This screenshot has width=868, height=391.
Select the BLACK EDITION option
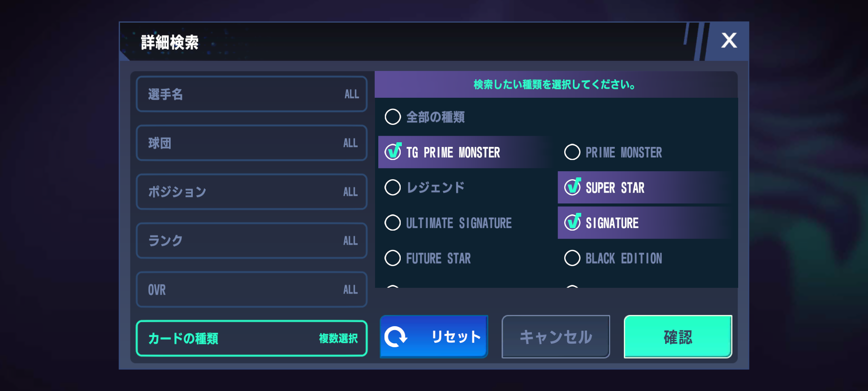[x=573, y=258]
